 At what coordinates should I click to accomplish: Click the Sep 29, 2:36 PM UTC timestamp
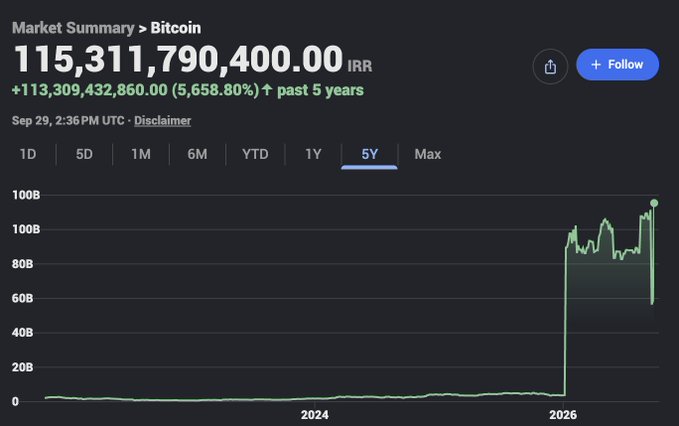[x=68, y=121]
